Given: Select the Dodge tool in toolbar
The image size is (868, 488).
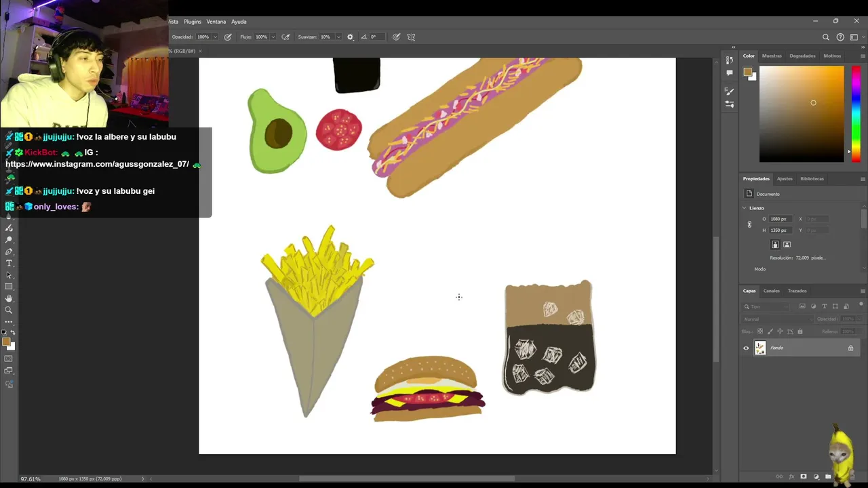Looking at the screenshot, I should [x=9, y=240].
